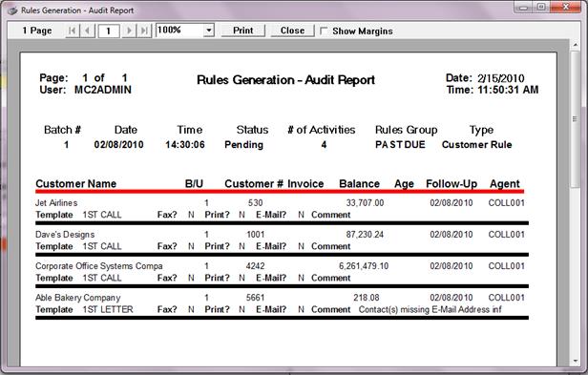Click the Customer Name column header
588x375 pixels.
75,184
